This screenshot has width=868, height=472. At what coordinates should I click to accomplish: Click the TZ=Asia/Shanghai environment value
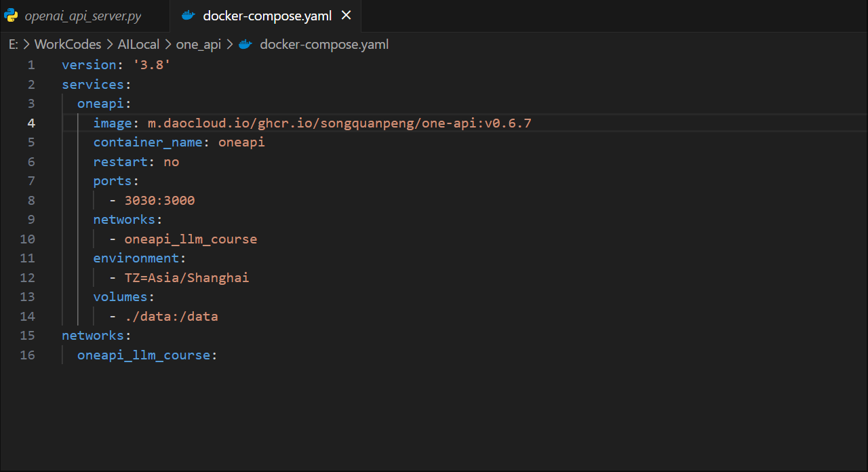click(186, 278)
